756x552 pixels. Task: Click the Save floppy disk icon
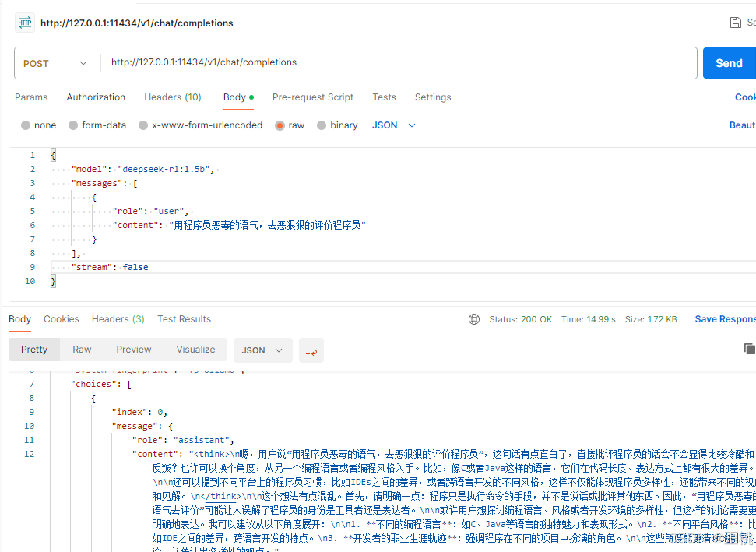coord(735,23)
